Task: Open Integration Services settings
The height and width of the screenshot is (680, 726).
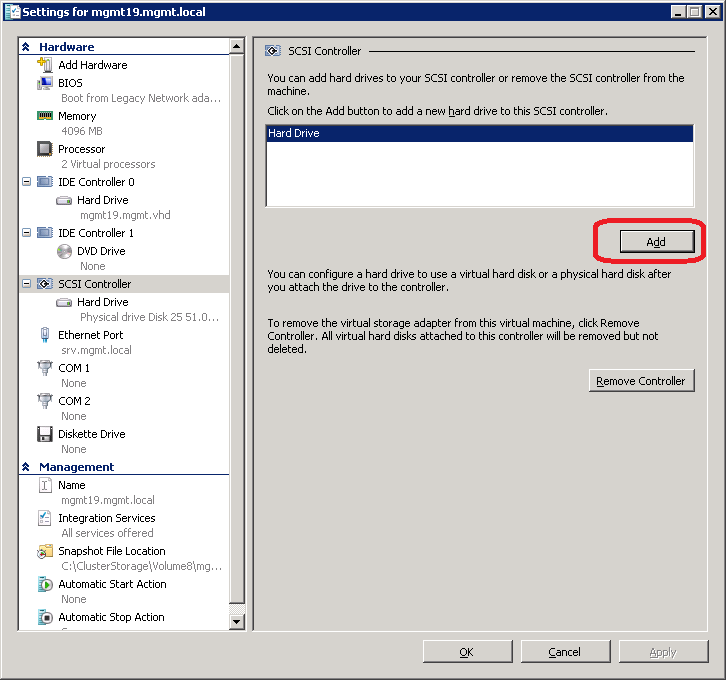Action: click(107, 518)
